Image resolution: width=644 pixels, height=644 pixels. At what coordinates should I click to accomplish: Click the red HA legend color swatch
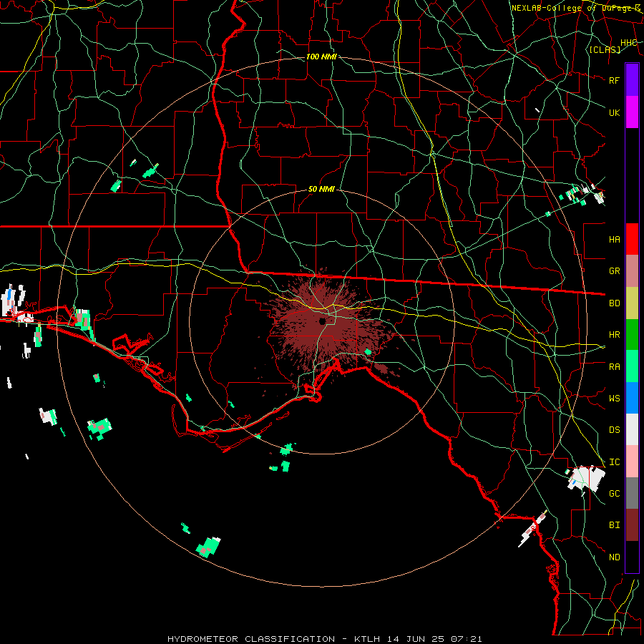pyautogui.click(x=632, y=239)
